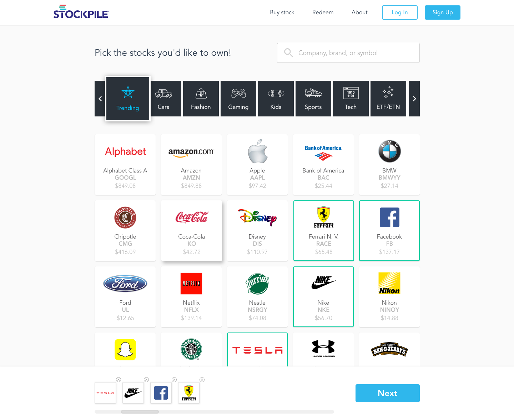This screenshot has height=420, width=514.
Task: Choose the Gaming controller category
Action: 238,99
